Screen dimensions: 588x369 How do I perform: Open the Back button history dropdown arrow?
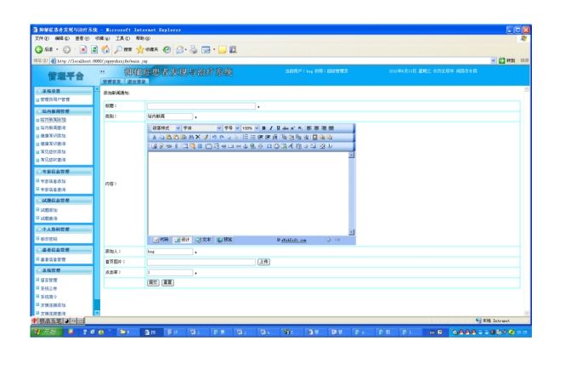(x=58, y=49)
